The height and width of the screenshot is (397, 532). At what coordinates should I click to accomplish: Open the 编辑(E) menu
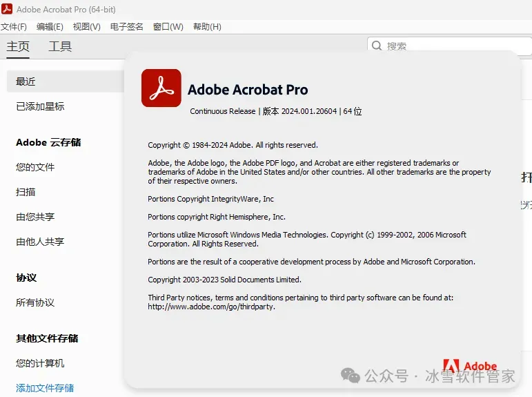point(50,27)
